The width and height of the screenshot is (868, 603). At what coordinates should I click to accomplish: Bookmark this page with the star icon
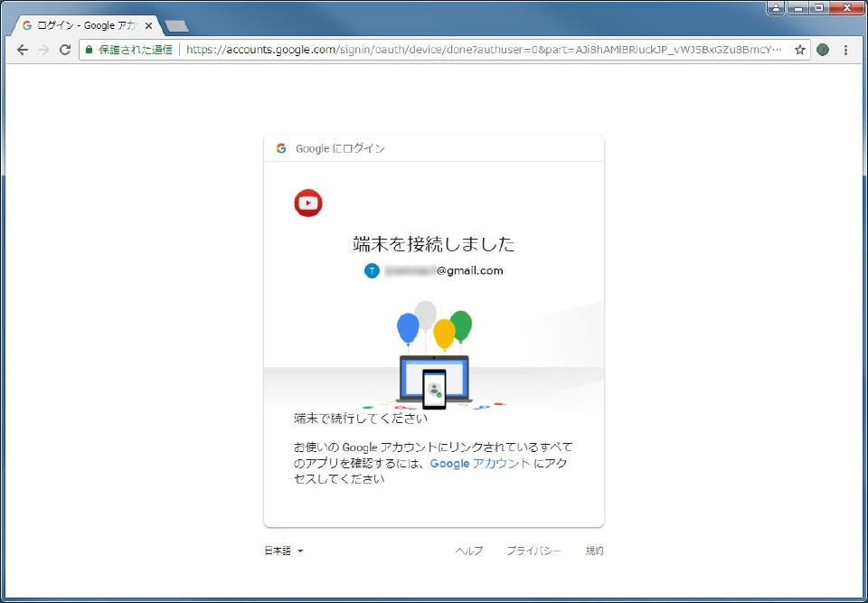[x=799, y=50]
